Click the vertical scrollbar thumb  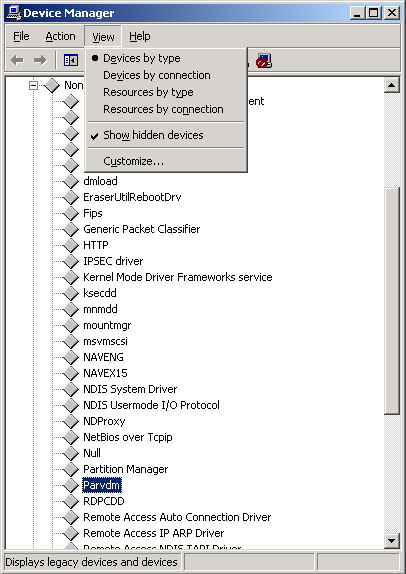(391, 301)
